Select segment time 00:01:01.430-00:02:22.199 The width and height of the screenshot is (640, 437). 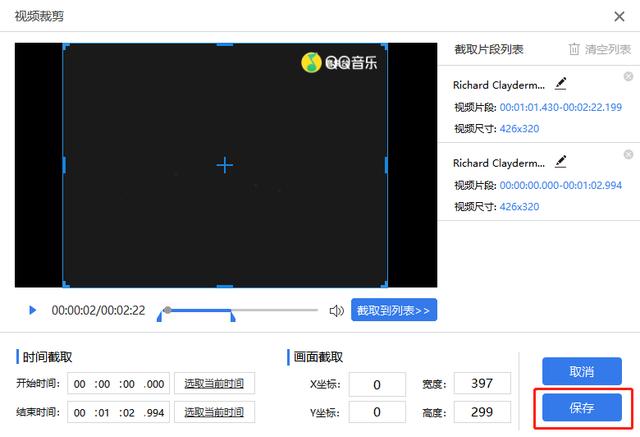click(x=561, y=107)
